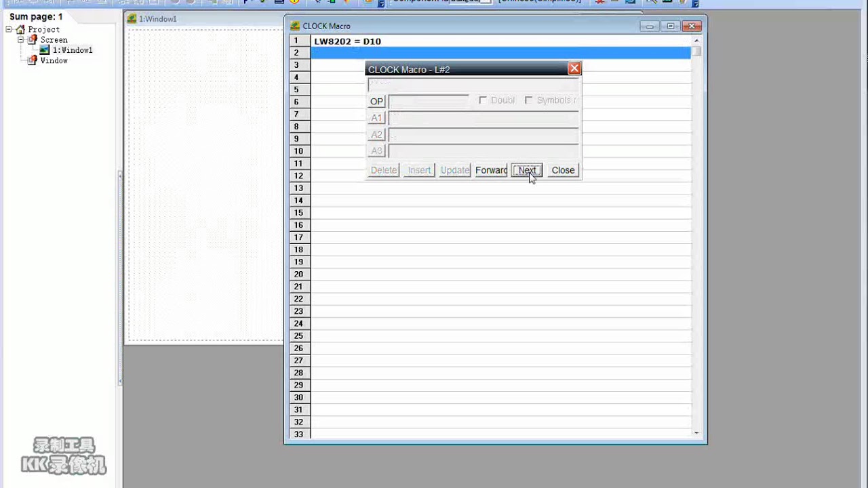868x488 pixels.
Task: Click the Delete button in macro dialog
Action: point(384,170)
